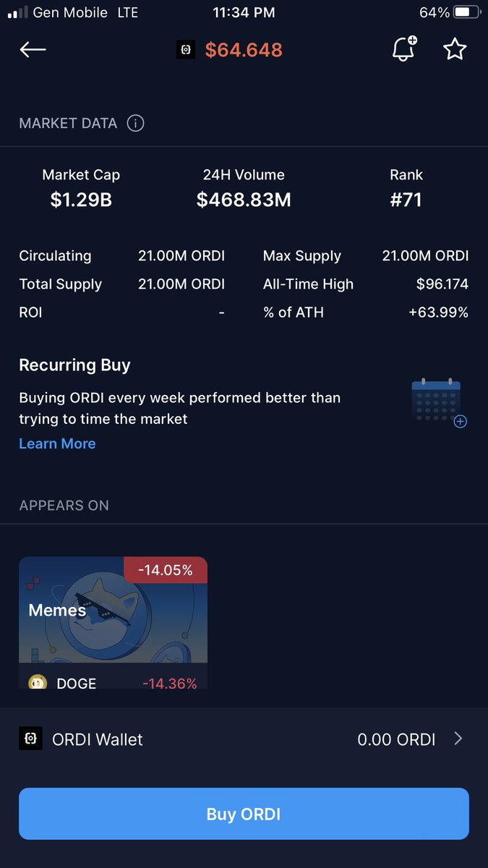Tap the DOGE coin icon
Screen dimensions: 488x868
[38, 682]
